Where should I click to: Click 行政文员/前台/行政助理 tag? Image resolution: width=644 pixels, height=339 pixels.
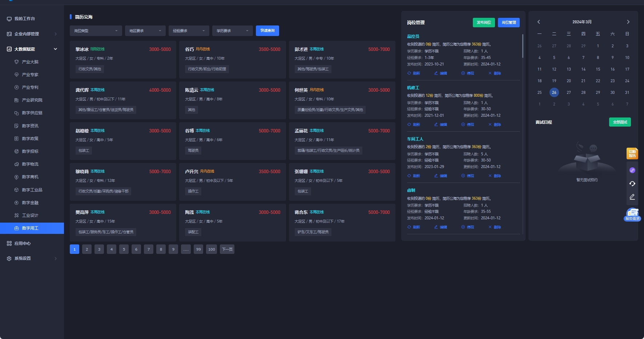(207, 69)
